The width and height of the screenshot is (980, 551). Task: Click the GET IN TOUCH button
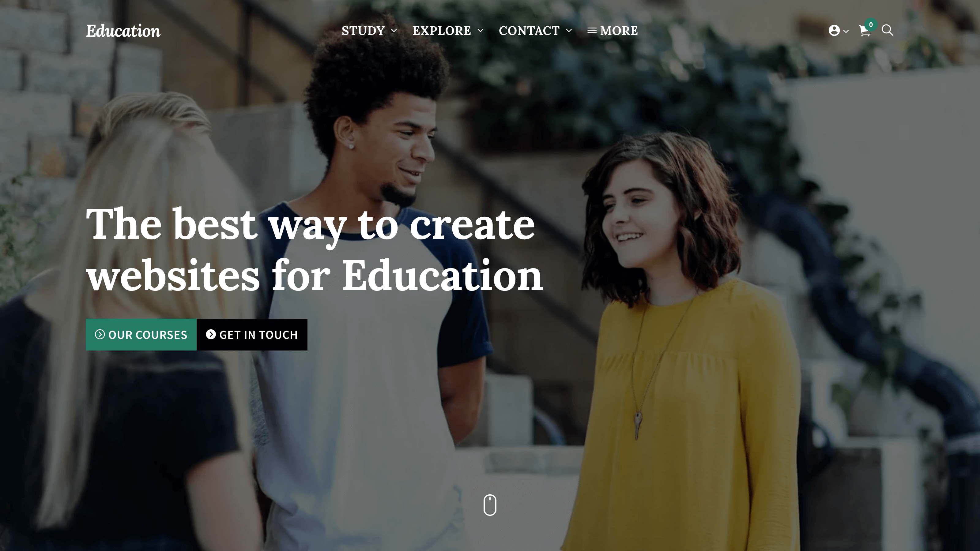tap(252, 335)
